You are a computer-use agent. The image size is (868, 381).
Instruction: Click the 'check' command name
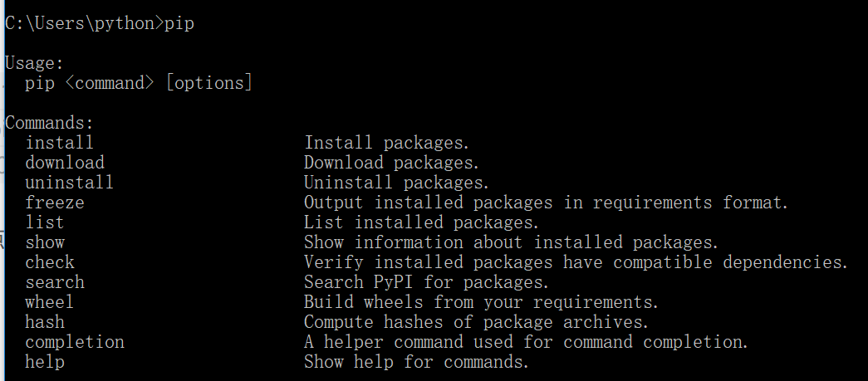(x=49, y=262)
